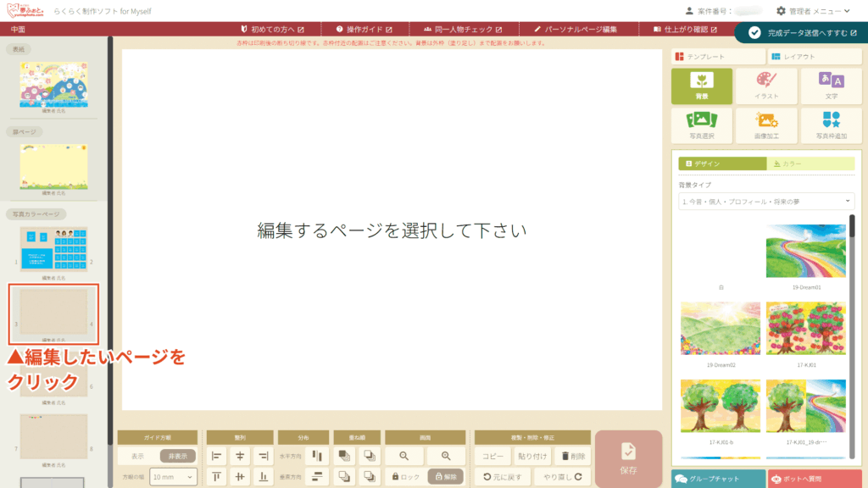The image size is (868, 488).
Task: Click the 保存 save button
Action: [x=628, y=458]
